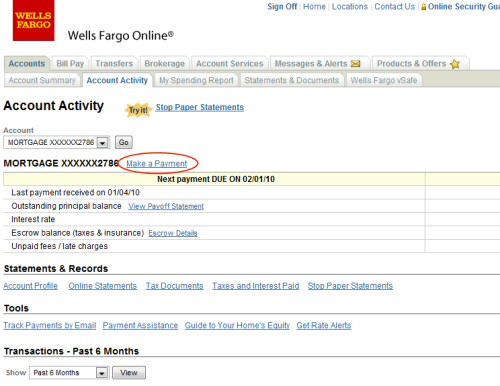The height and width of the screenshot is (386, 500).
Task: Open the Tax Documents link
Action: pos(175,286)
